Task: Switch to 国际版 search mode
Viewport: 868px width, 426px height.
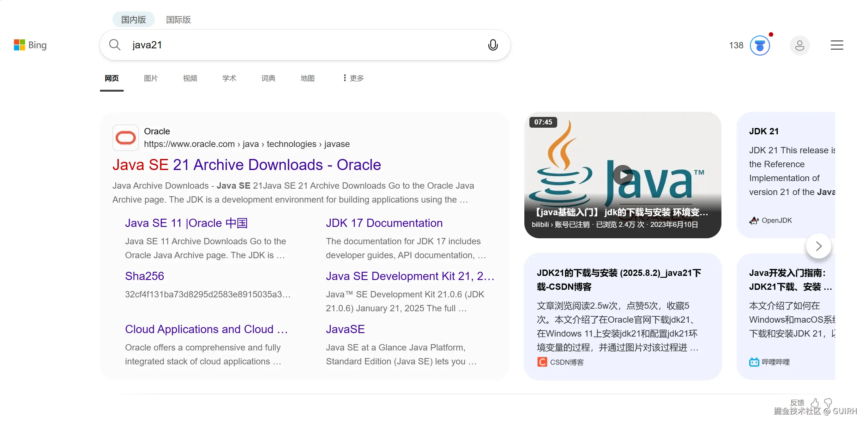Action: click(178, 20)
